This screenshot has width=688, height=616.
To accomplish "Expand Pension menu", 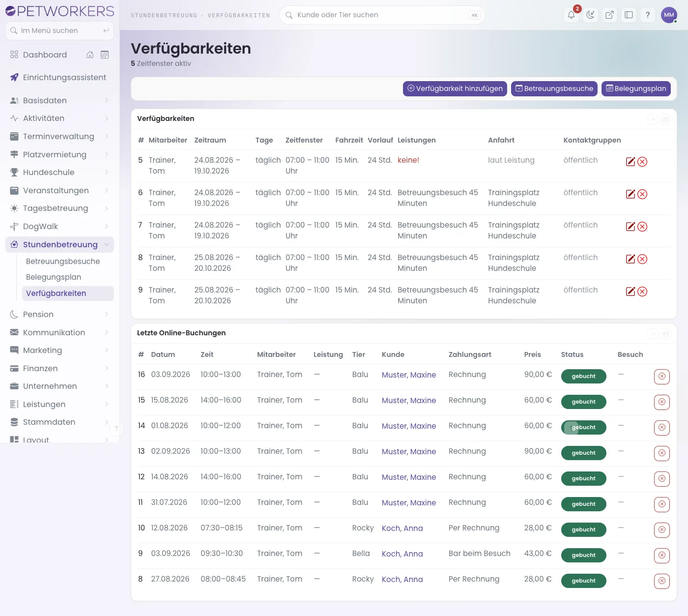I will (59, 314).
